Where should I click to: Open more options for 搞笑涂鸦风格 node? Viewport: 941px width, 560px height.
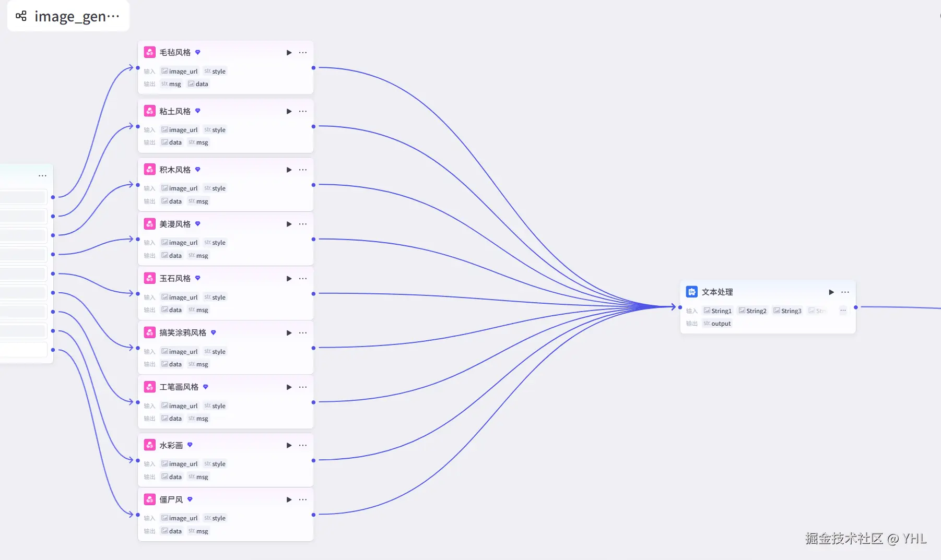[x=303, y=333]
